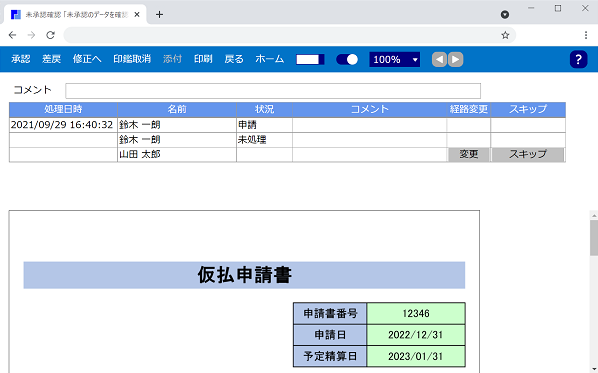The width and height of the screenshot is (598, 373).
Task: Click the 申請日 value 2022/12/31
Action: tap(416, 335)
